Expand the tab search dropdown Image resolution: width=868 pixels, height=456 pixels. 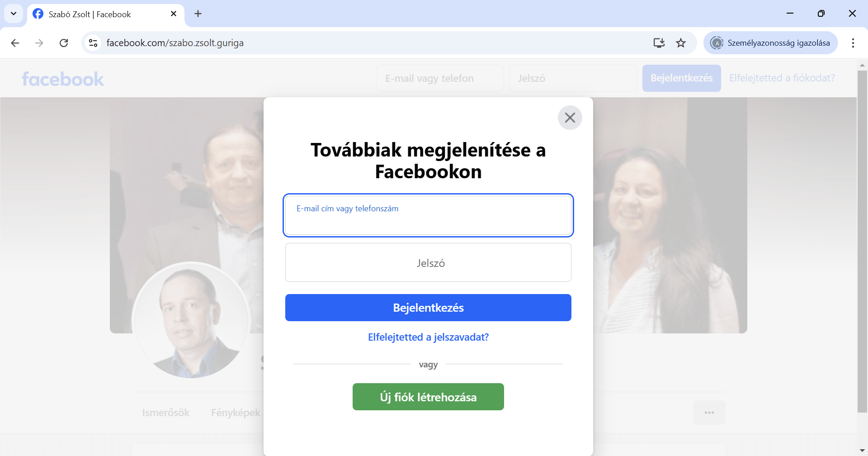14,14
